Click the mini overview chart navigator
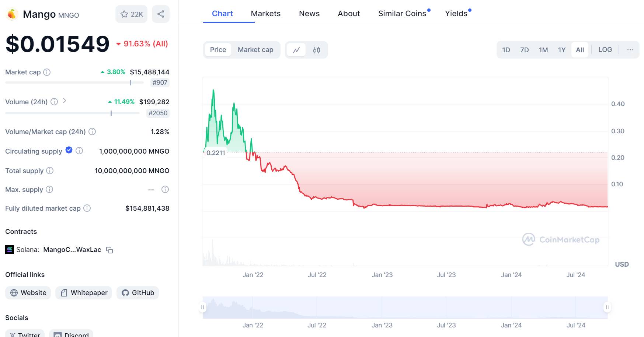The image size is (644, 337). (405, 308)
